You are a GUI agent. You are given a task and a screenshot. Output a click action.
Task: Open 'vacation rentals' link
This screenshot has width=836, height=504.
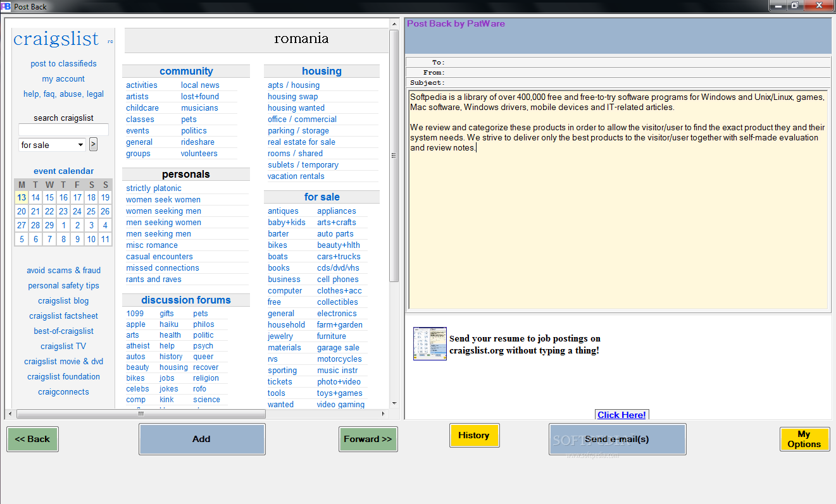296,176
